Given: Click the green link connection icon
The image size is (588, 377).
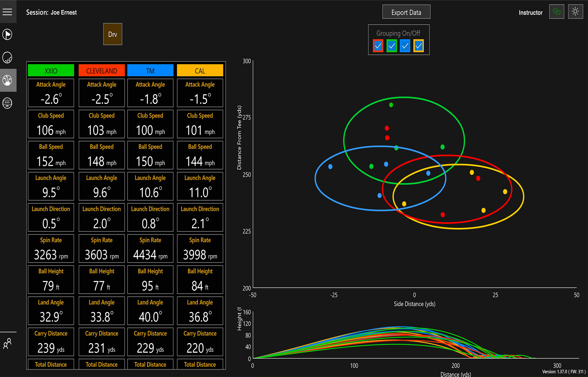Looking at the screenshot, I should coord(556,12).
